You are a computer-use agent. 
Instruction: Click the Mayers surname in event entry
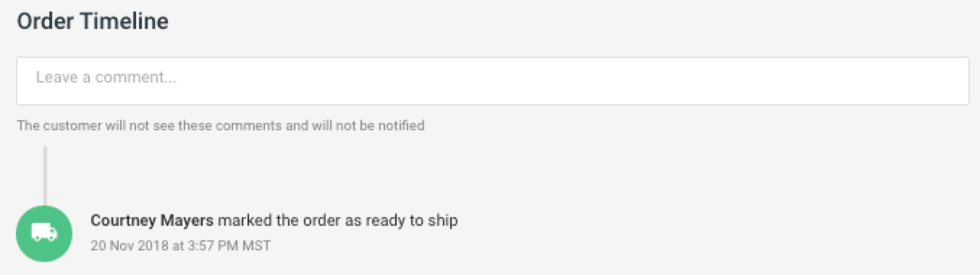tap(189, 220)
